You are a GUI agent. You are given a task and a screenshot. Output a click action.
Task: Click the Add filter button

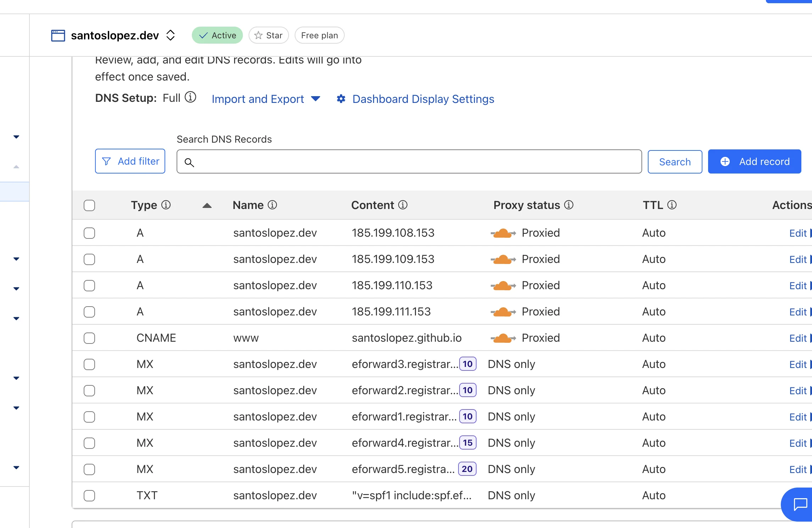pos(130,161)
